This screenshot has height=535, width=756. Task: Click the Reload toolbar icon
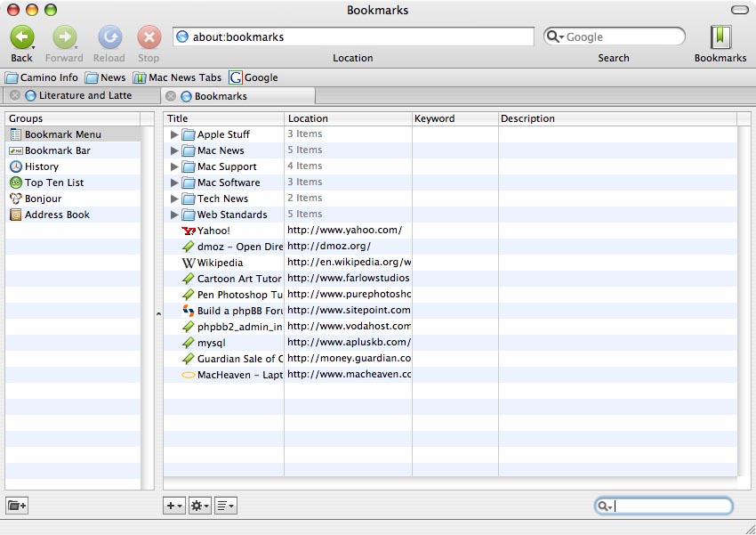(110, 37)
